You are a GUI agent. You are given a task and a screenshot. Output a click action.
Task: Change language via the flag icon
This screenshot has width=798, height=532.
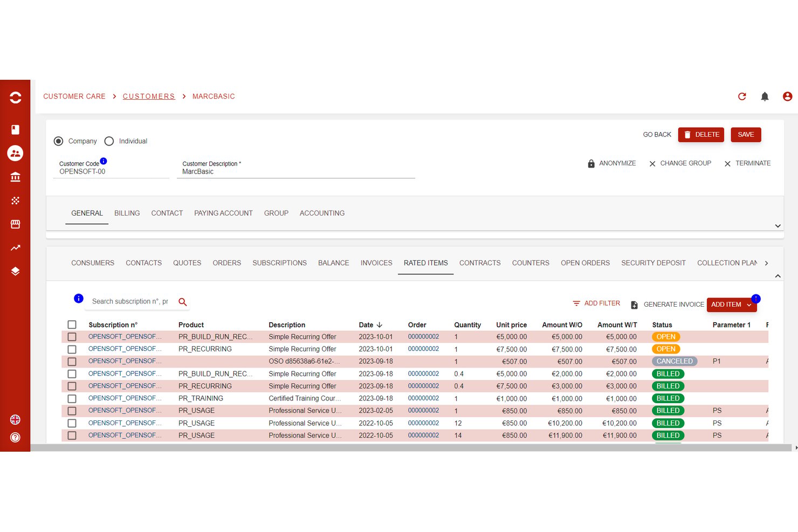coord(15,419)
